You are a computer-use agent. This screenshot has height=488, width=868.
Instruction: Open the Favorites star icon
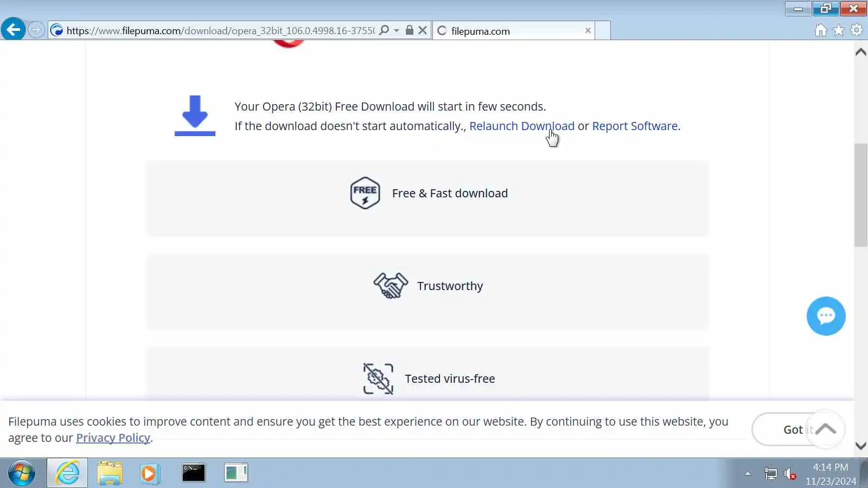point(839,30)
